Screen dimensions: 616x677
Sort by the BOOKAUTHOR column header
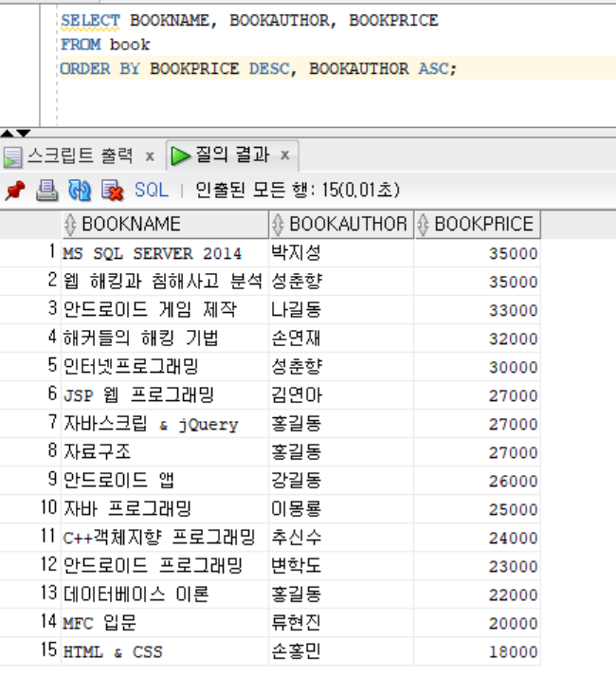pyautogui.click(x=341, y=224)
